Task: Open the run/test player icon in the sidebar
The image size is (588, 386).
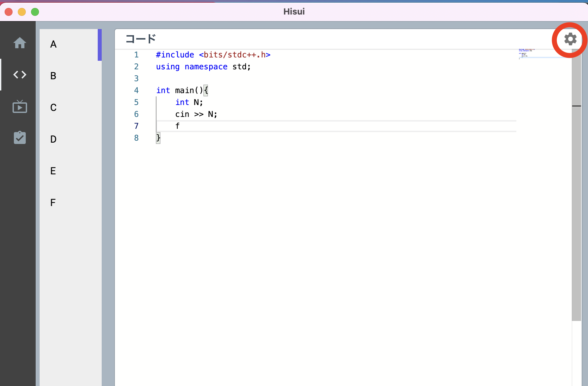Action: click(x=20, y=106)
